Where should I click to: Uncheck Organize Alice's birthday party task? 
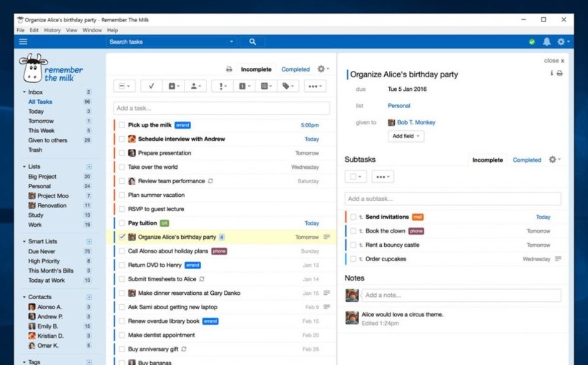122,237
